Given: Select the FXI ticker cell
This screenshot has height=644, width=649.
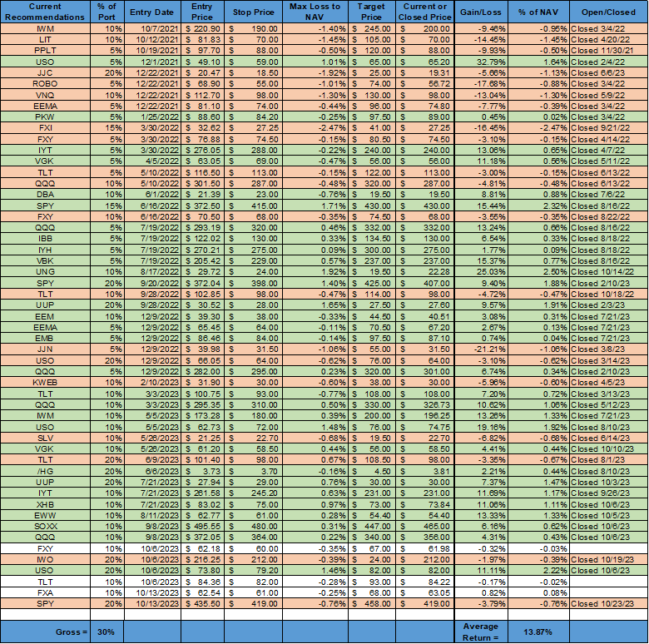Looking at the screenshot, I should (x=45, y=128).
